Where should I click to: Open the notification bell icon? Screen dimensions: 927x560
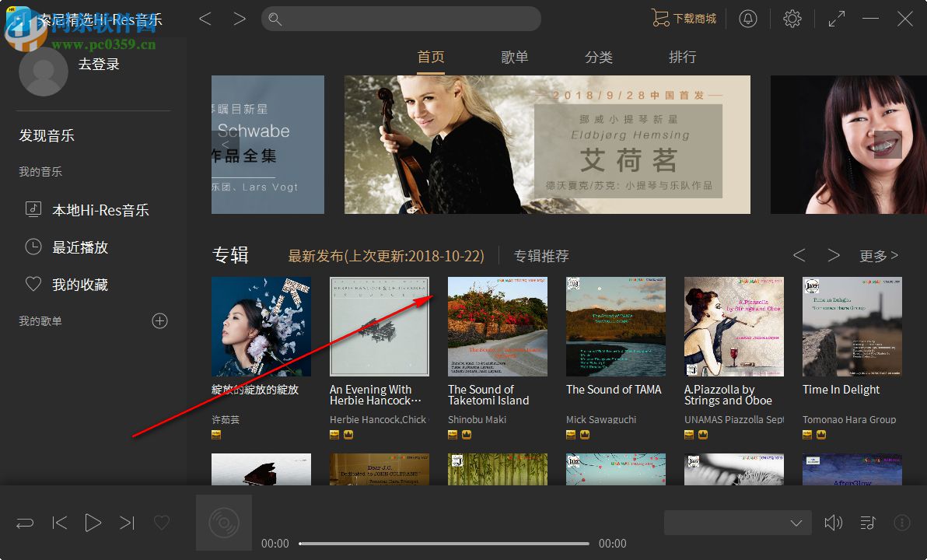click(x=748, y=19)
